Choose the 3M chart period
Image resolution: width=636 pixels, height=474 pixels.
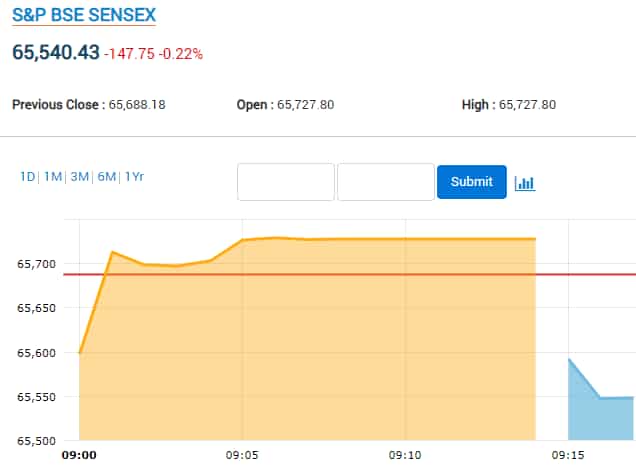[79, 177]
